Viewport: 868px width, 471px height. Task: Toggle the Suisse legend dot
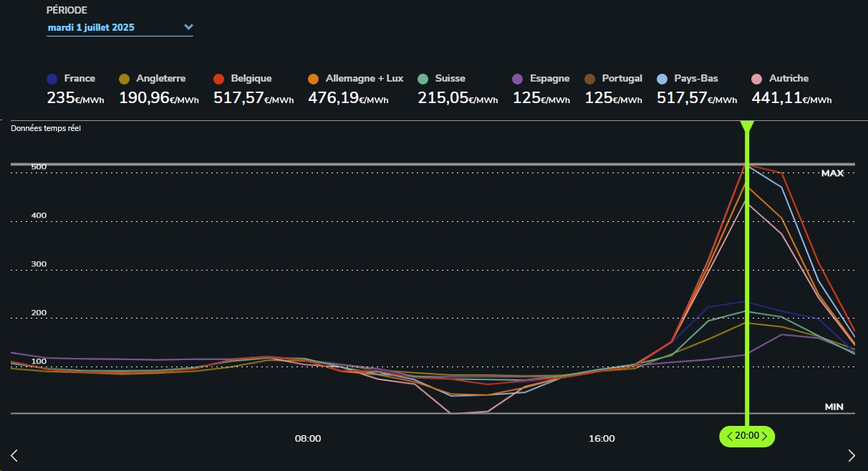click(x=423, y=79)
